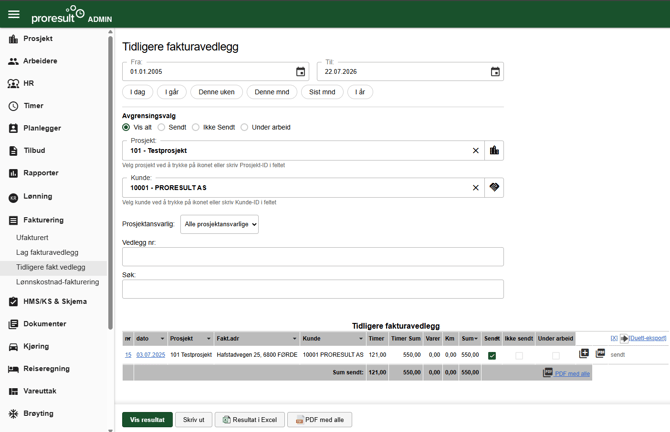This screenshot has width=670, height=432.
Task: Click the Tilbud document icon
Action: tap(13, 151)
